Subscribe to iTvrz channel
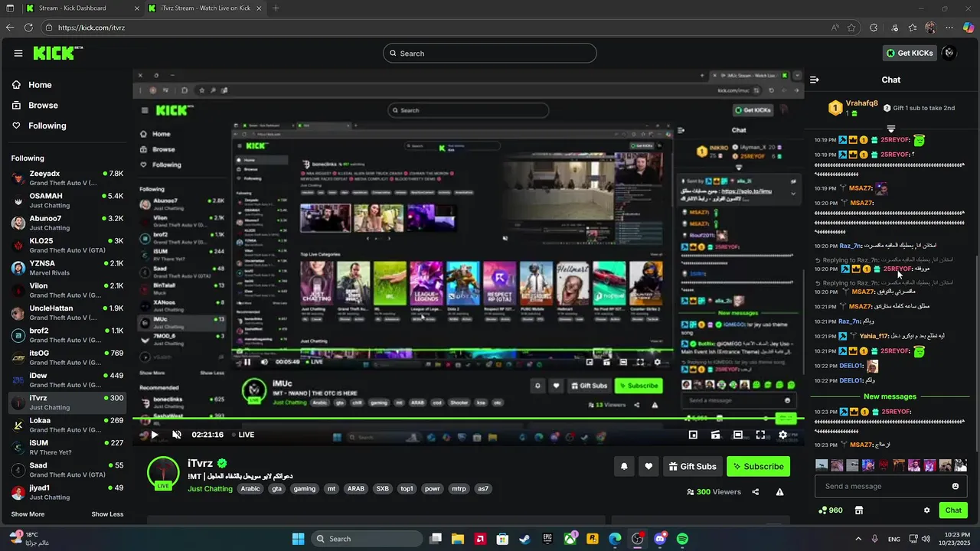 tap(758, 466)
